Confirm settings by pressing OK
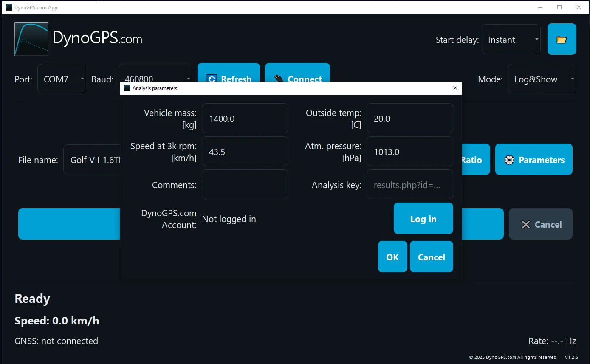The image size is (590, 364). (392, 257)
